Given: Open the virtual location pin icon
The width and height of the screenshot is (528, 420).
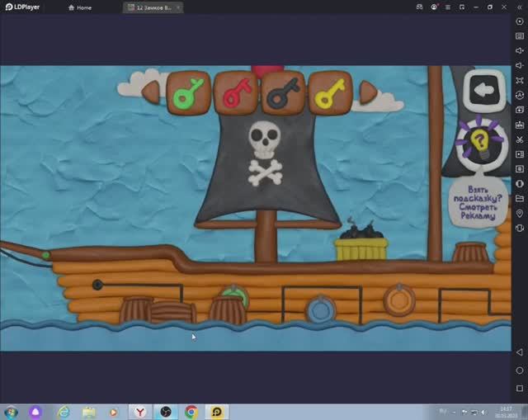Looking at the screenshot, I should [x=520, y=213].
